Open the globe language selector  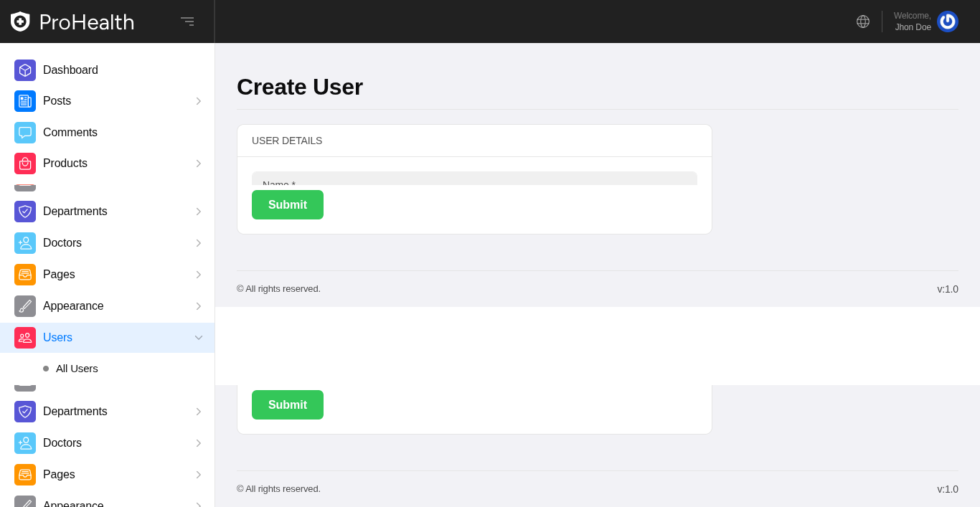(x=863, y=22)
